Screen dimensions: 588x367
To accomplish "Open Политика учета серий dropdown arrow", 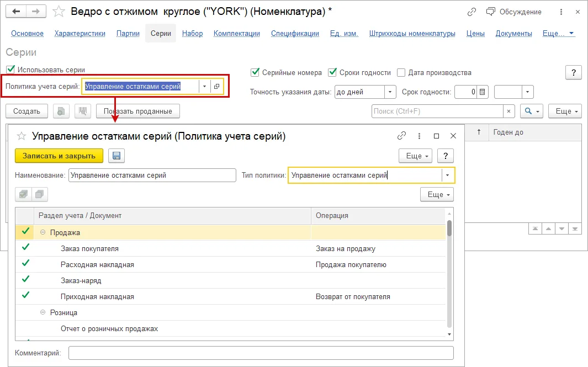I will pyautogui.click(x=204, y=86).
